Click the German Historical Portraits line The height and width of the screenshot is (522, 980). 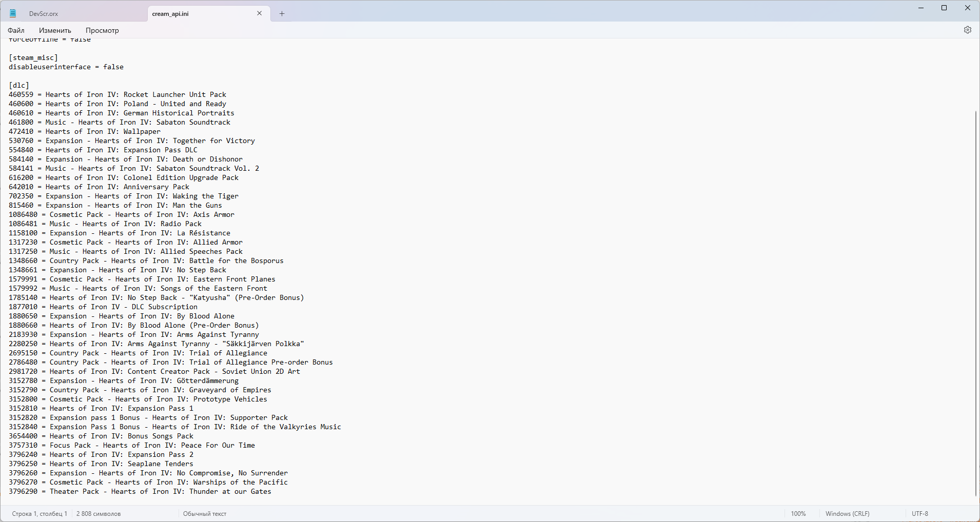(x=122, y=113)
